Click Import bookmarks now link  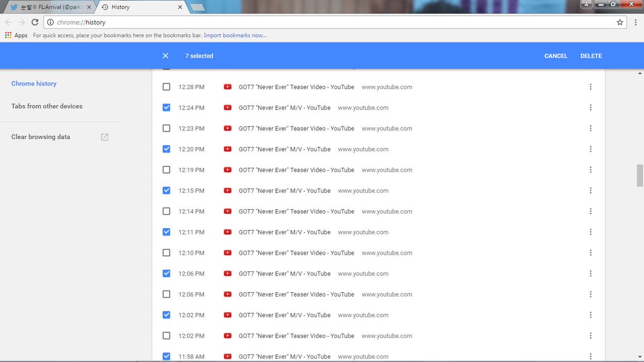click(235, 35)
